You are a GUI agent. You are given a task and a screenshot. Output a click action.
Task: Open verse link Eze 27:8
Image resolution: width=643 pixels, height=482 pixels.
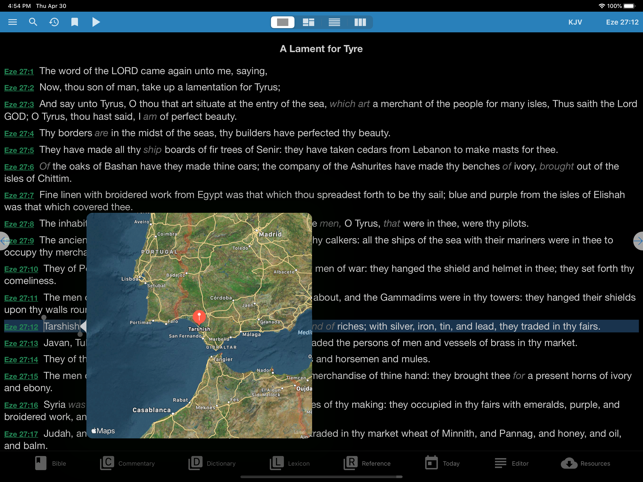(x=19, y=224)
